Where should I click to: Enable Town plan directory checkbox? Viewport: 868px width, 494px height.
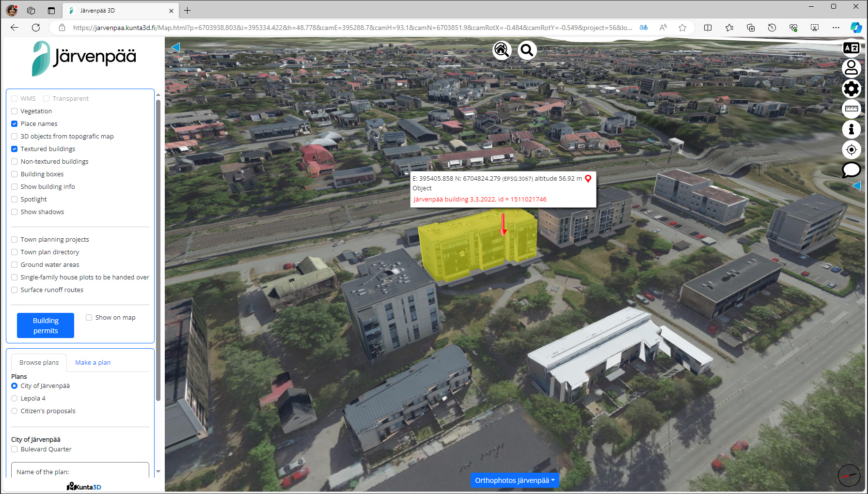coord(15,252)
